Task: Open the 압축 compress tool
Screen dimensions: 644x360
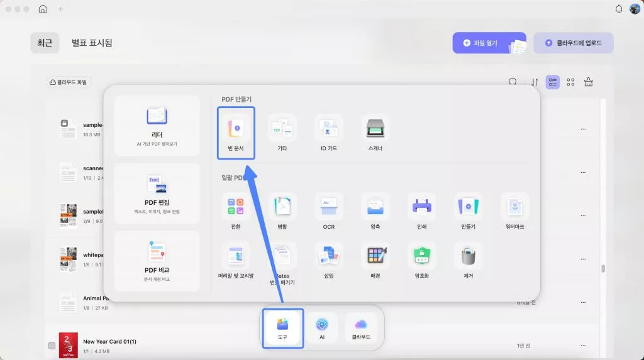Action: (x=375, y=211)
